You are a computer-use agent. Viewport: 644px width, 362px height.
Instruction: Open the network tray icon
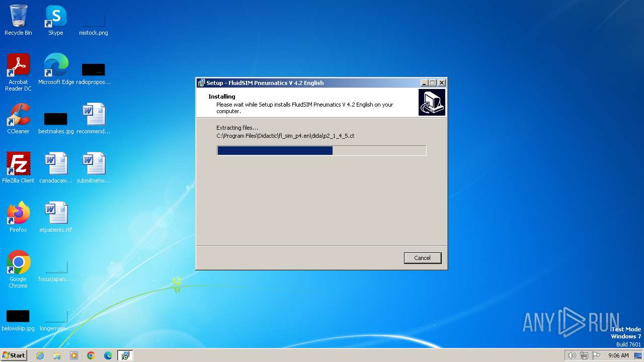pos(584,355)
